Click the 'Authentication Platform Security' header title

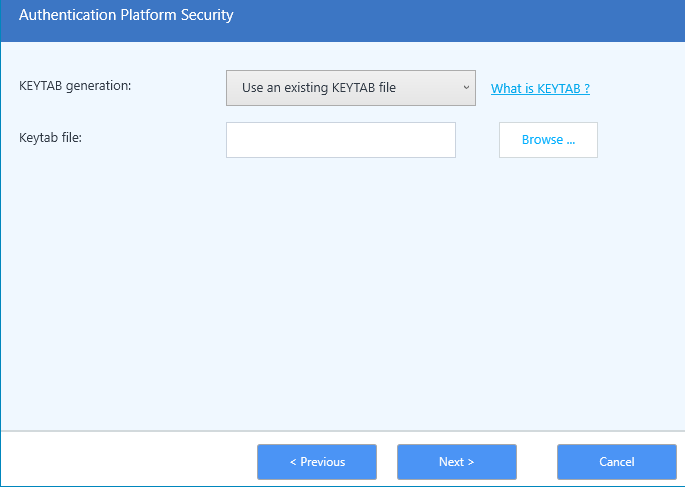tap(126, 16)
